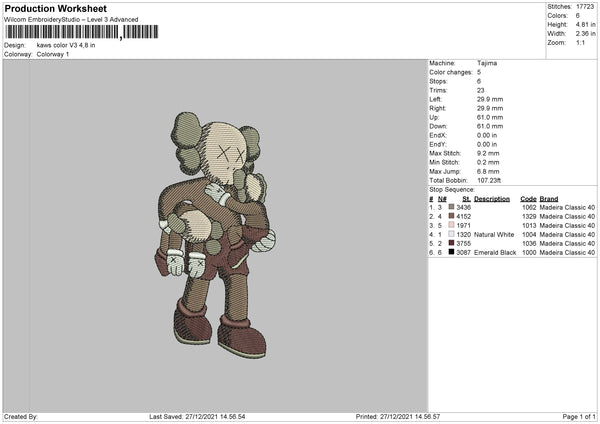Viewport: 600px width, 424px height.
Task: Click code 1036 in stop sequence
Action: 529,243
